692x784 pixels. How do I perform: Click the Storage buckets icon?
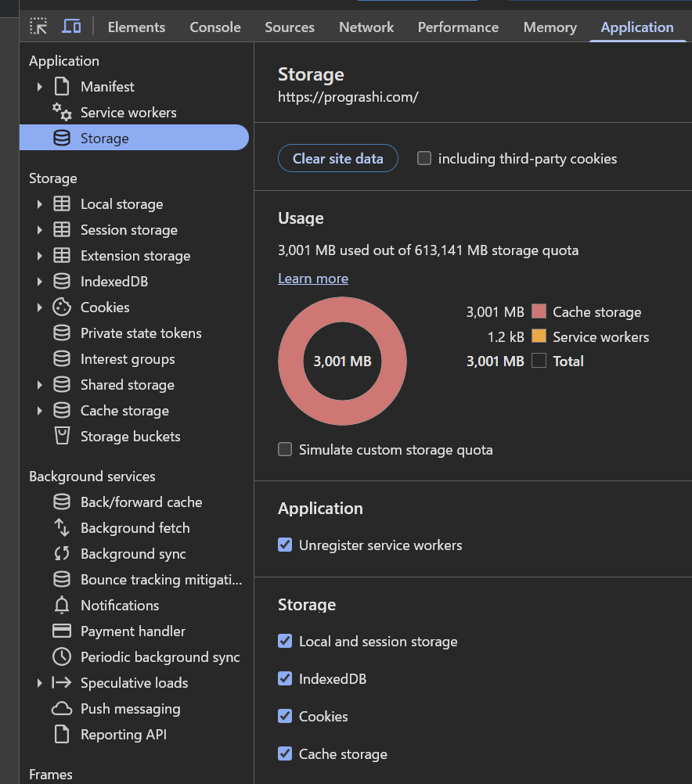coord(62,437)
